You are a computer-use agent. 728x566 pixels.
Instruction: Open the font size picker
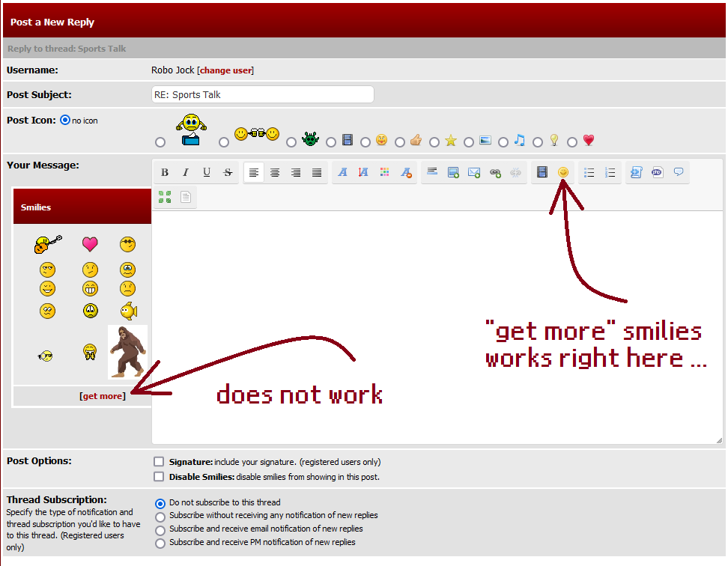point(363,173)
